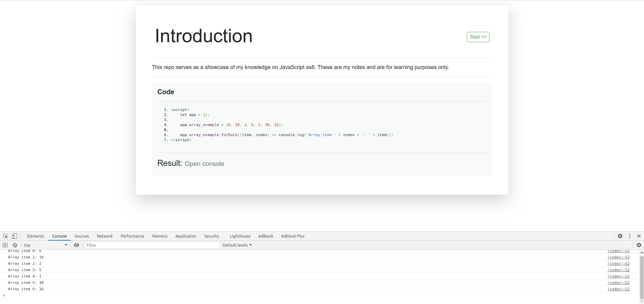
Task: Open the Lighthouse tab
Action: (x=240, y=236)
